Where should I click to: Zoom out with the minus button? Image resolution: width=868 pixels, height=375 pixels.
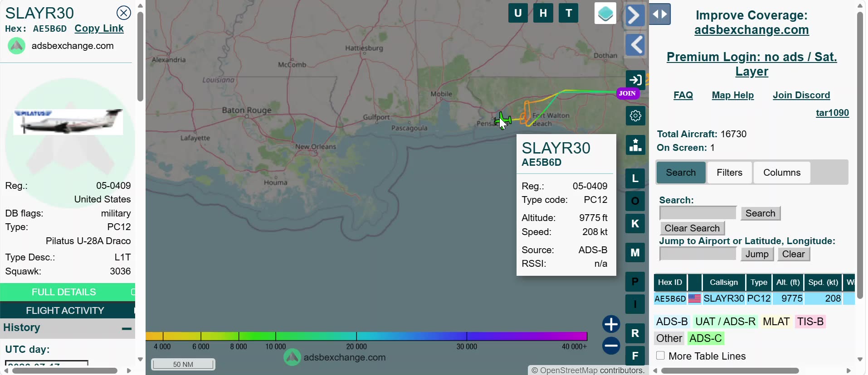click(x=611, y=346)
